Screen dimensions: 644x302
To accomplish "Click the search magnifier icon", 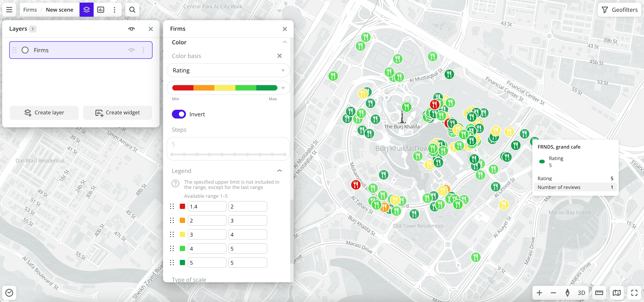I will tap(132, 10).
